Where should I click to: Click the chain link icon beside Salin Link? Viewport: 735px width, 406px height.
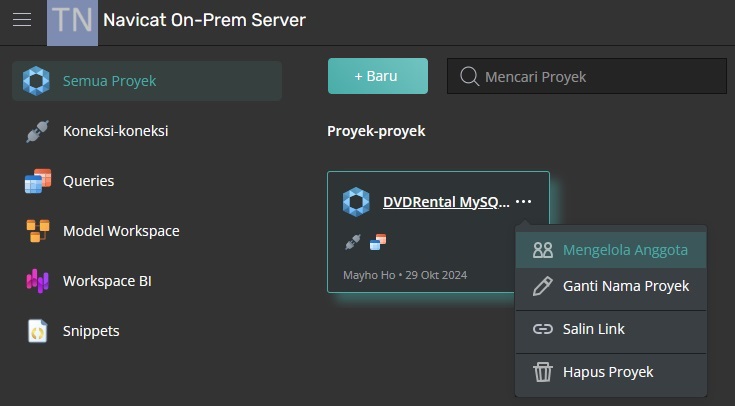click(543, 329)
